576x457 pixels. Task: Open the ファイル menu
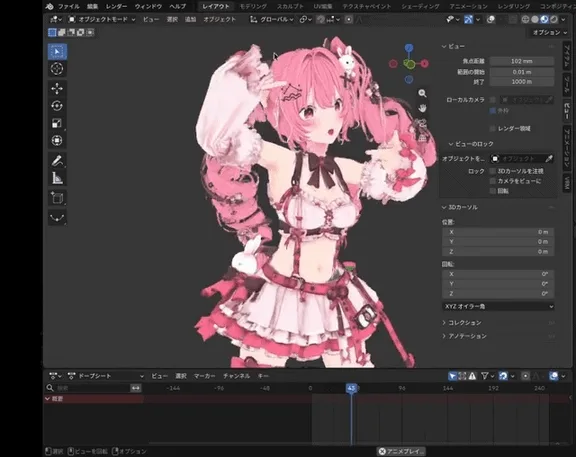click(68, 6)
